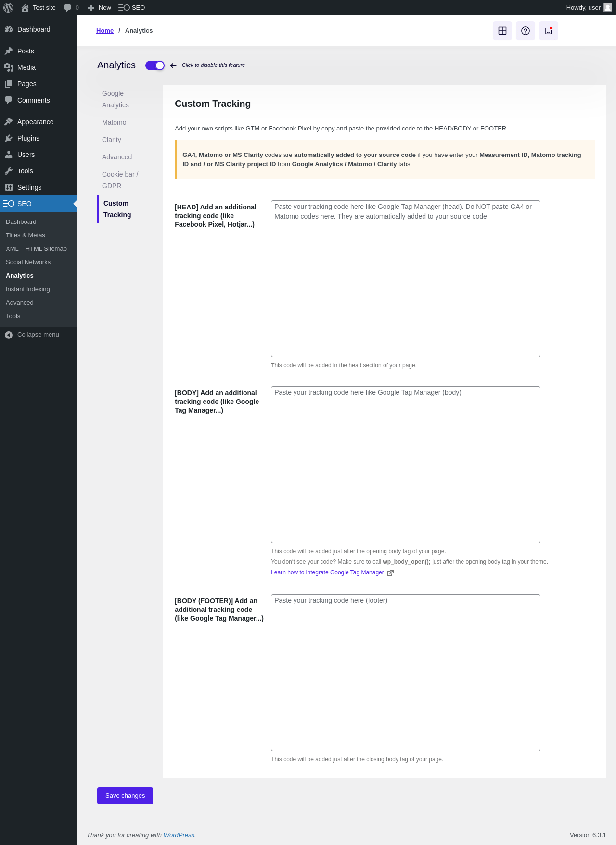The width and height of the screenshot is (616, 845).
Task: Click the Save changes button
Action: click(125, 795)
